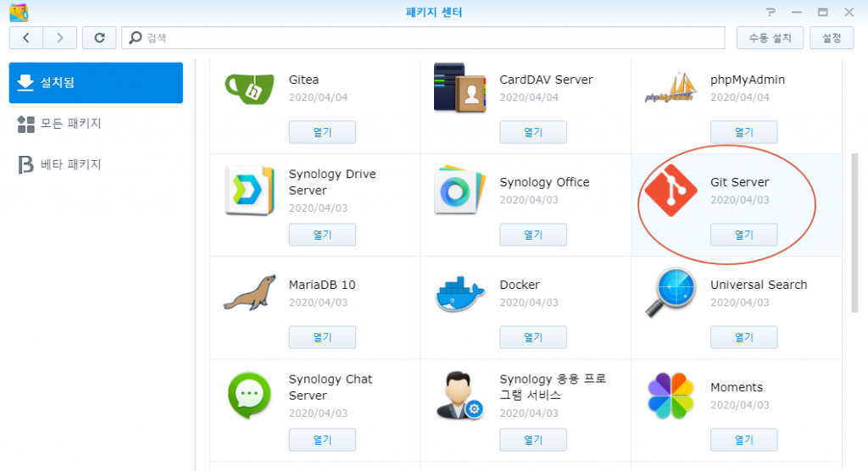Click the Moments title text
The image size is (868, 471).
pos(737,387)
